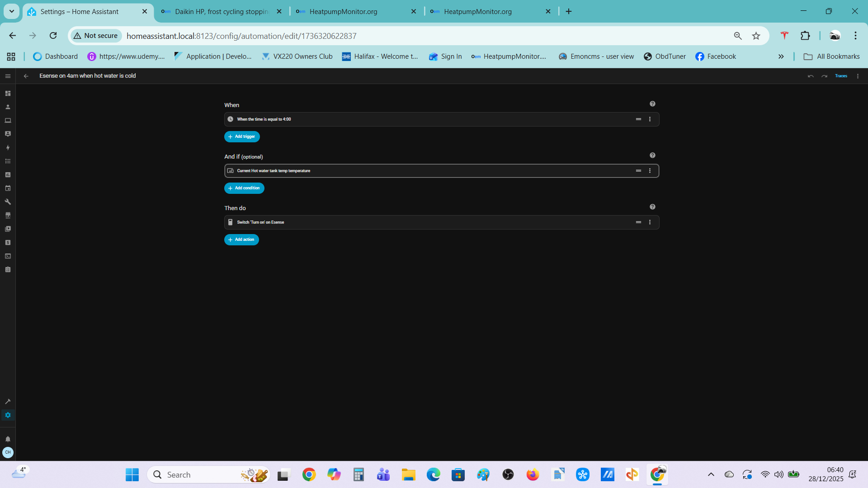Open the Settings gear sidebar icon
The width and height of the screenshot is (868, 488).
point(8,415)
